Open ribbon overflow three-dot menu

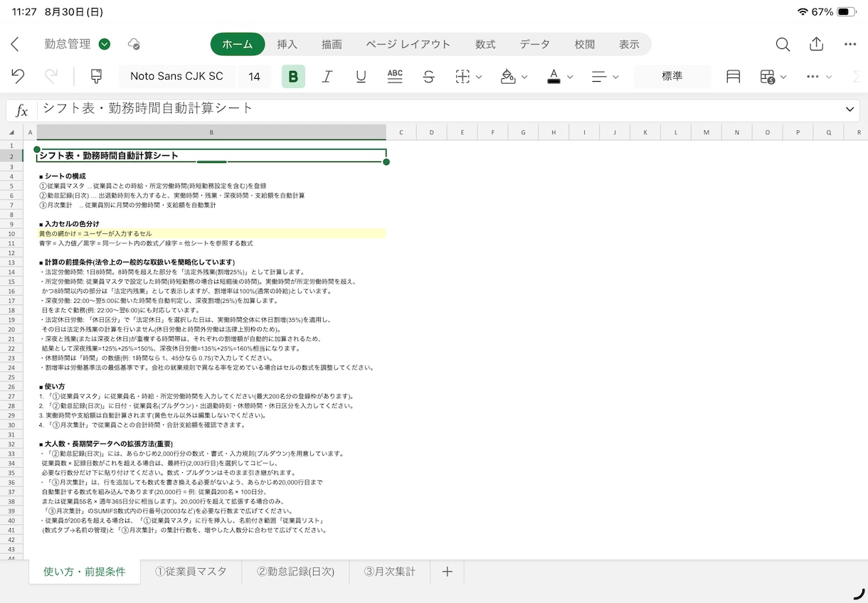click(x=813, y=76)
